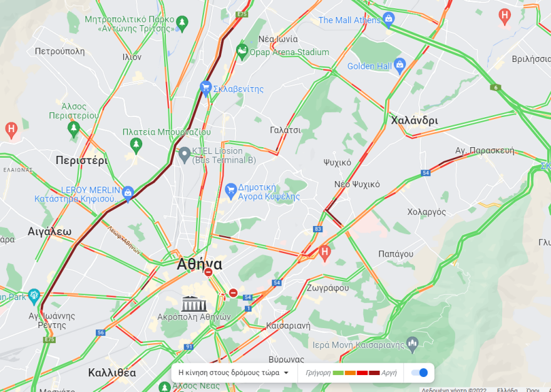Click the Πλατεία Μπουρναζίου tree marker
This screenshot has width=551, height=392.
(x=136, y=146)
